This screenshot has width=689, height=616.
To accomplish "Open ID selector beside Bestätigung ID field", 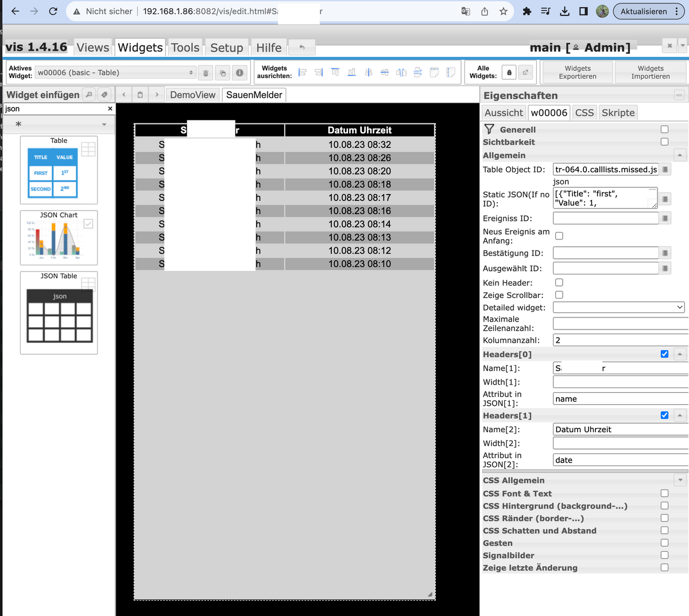I will pyautogui.click(x=665, y=253).
